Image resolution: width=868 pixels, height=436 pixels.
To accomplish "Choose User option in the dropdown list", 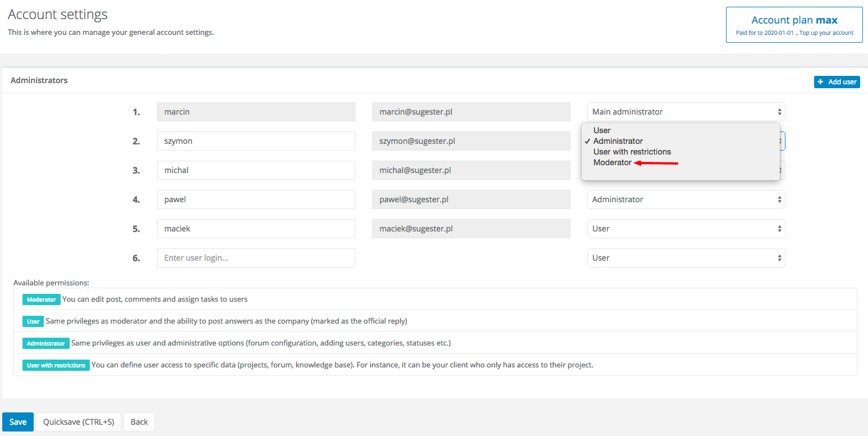I will point(602,130).
